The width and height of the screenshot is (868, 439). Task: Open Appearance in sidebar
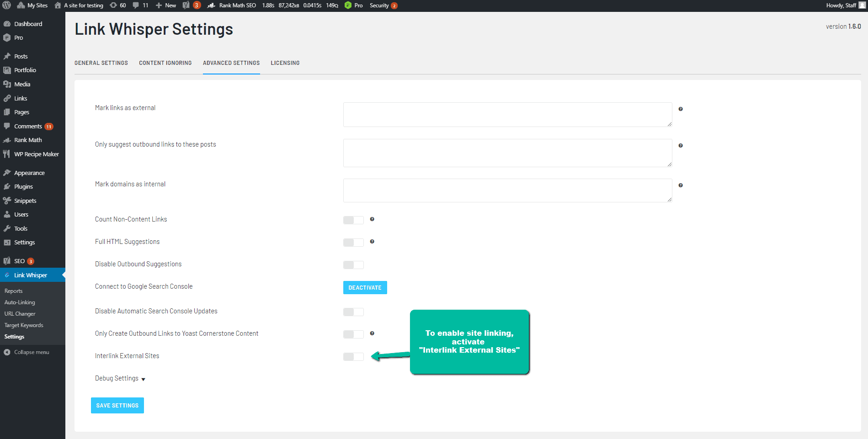[32, 173]
